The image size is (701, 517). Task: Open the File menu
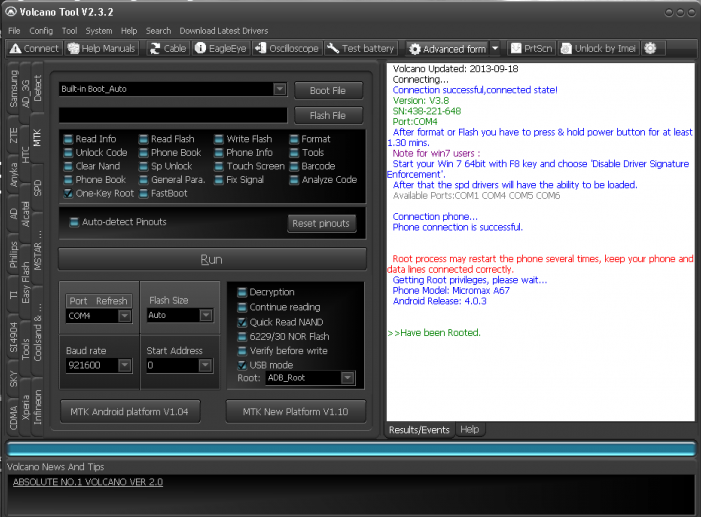click(x=14, y=31)
